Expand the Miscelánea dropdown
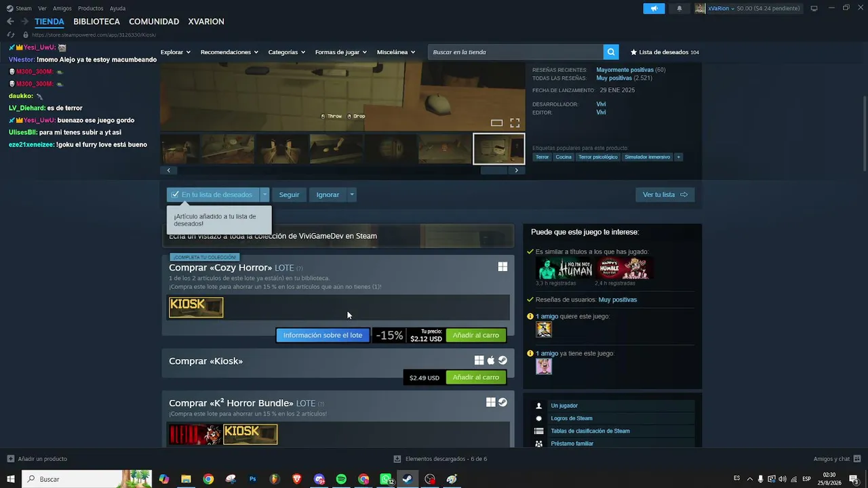 [x=396, y=52]
